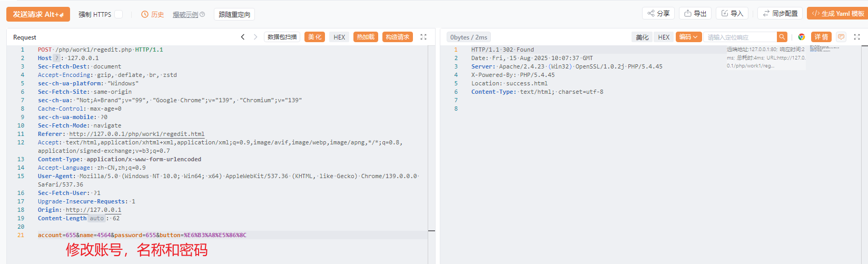Click the orange search icon for response locating
868x264 pixels.
tap(782, 37)
